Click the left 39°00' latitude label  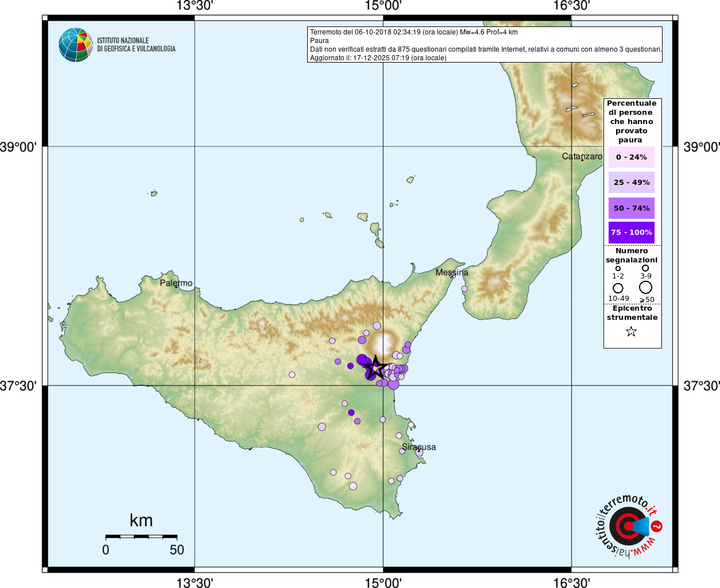coord(18,147)
